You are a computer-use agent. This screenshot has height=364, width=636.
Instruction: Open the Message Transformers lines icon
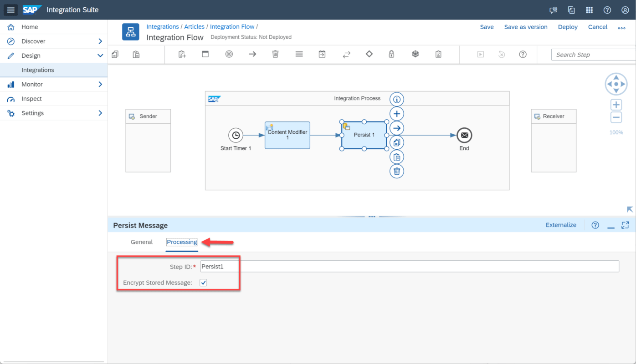coord(299,54)
